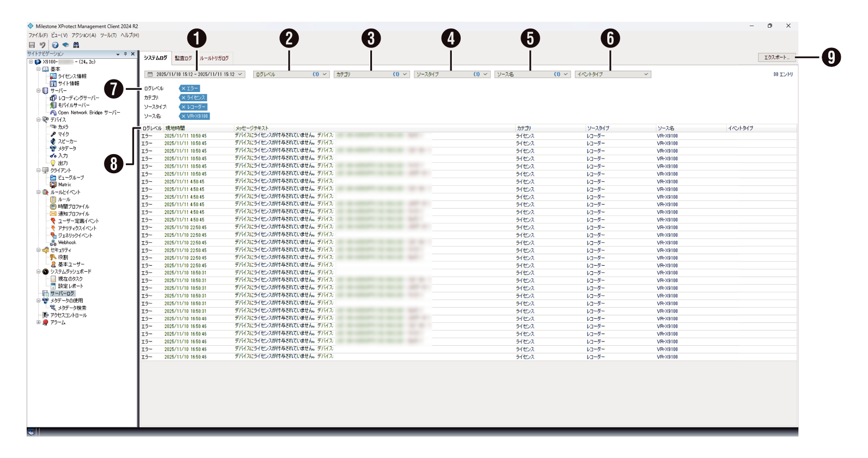
Task: Open the date range dropdown
Action: pos(195,74)
